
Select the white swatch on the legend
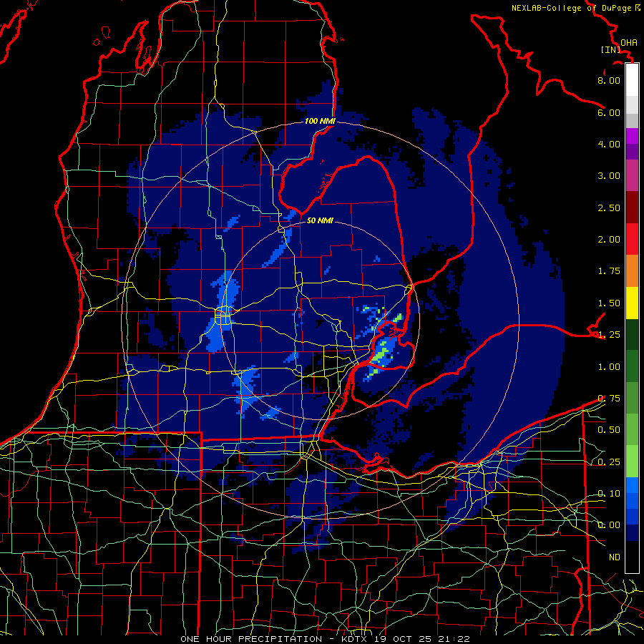(x=632, y=79)
